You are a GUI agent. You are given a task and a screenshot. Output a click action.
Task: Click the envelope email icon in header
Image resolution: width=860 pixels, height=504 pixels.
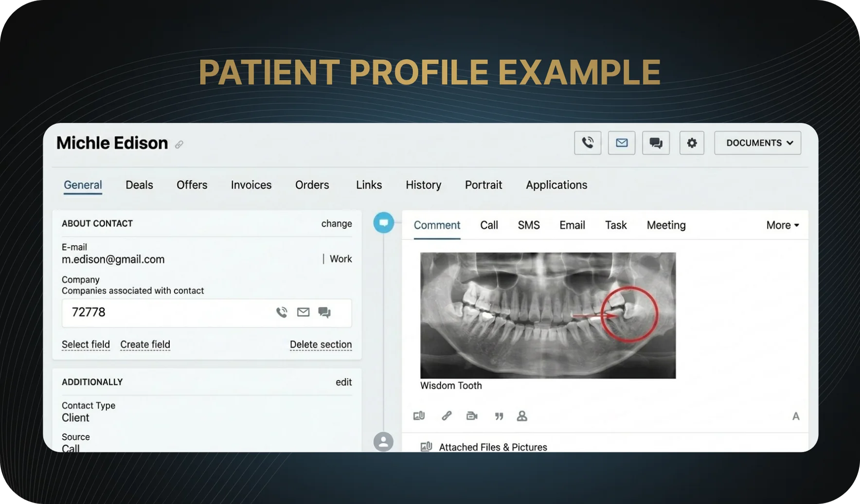click(622, 143)
